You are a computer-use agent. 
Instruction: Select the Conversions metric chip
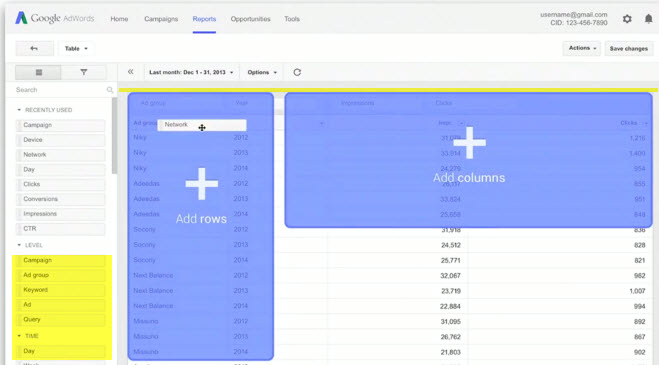tap(61, 199)
